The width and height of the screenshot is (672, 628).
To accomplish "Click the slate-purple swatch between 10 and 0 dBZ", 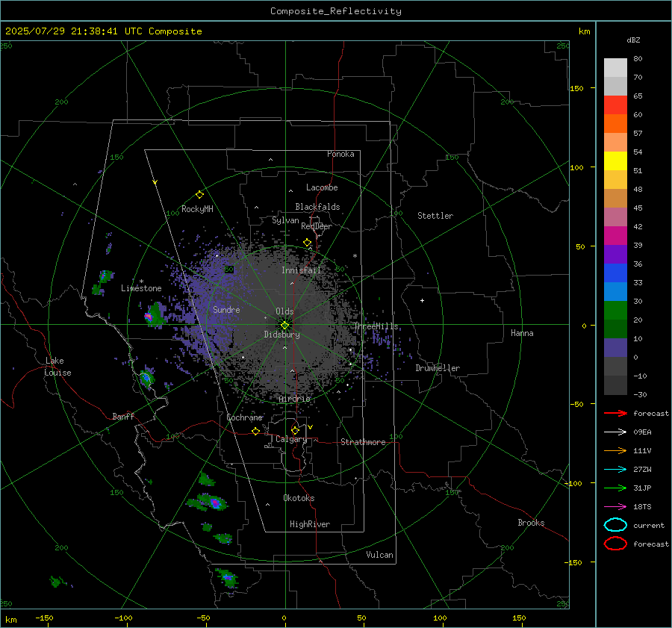I will (x=615, y=348).
